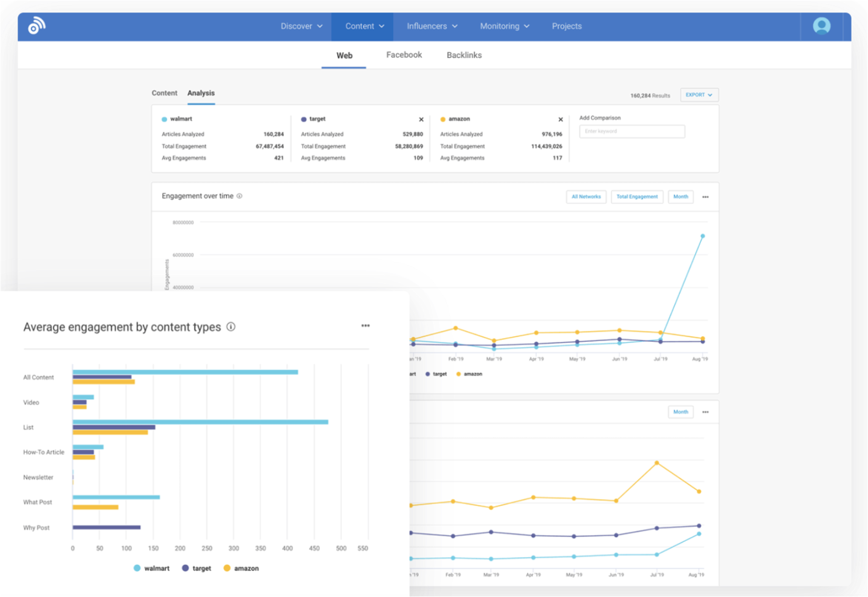Open Month selector on lower chart

[x=680, y=412]
